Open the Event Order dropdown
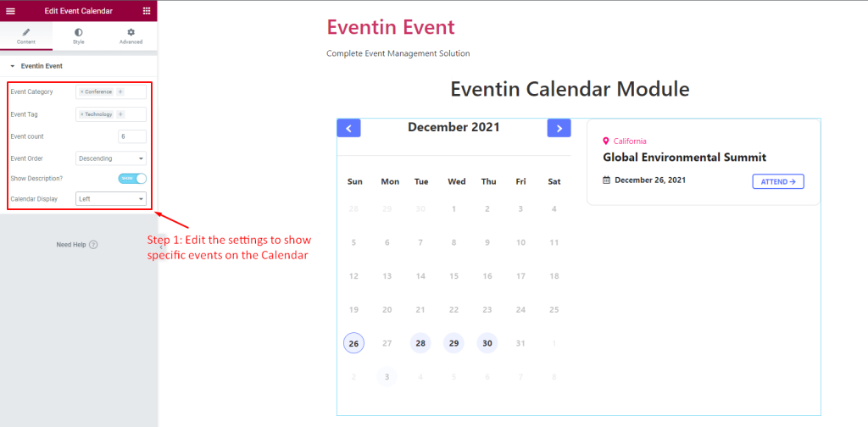The height and width of the screenshot is (427, 868). click(x=111, y=158)
